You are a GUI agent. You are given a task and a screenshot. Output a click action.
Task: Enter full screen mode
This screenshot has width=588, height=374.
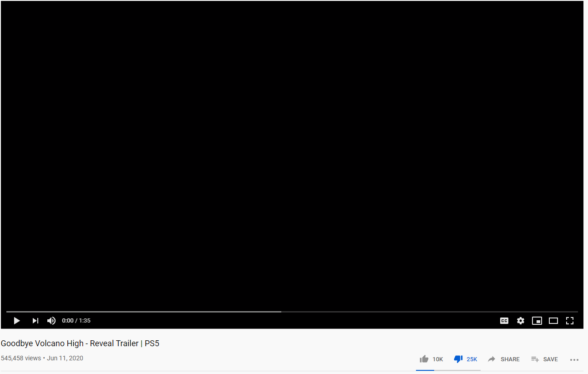[570, 321]
